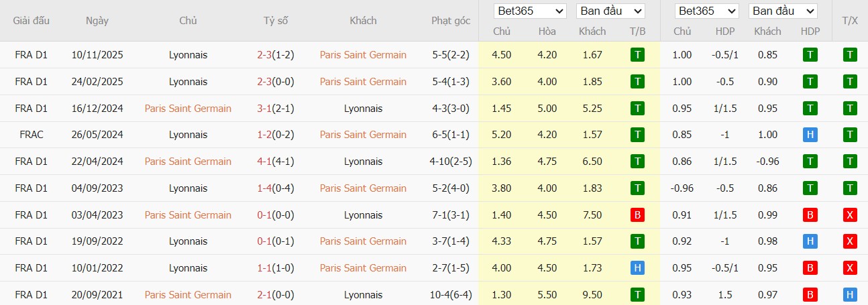Click the Phạt góc column header
Viewport: 868px width, 305px height.
pyautogui.click(x=450, y=21)
